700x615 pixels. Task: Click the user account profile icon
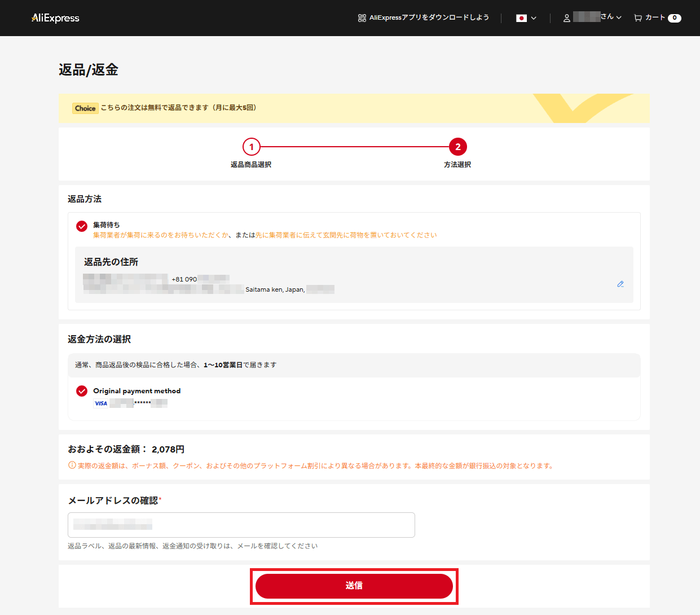pos(567,18)
